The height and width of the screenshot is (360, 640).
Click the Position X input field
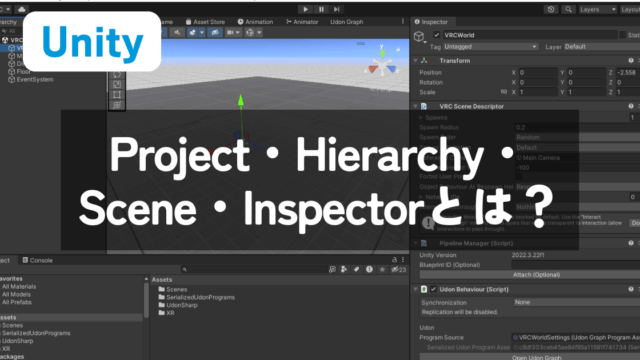[x=538, y=73]
